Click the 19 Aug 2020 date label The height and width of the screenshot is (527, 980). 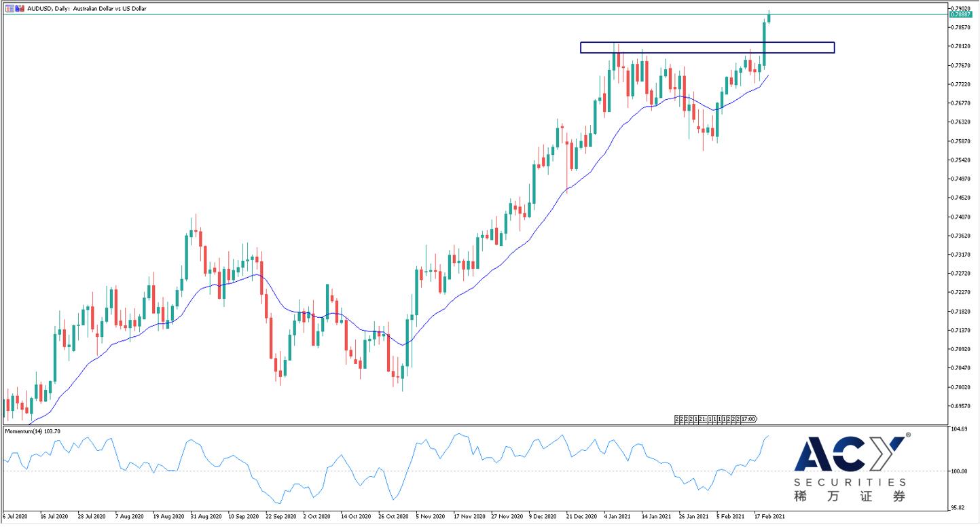click(168, 516)
